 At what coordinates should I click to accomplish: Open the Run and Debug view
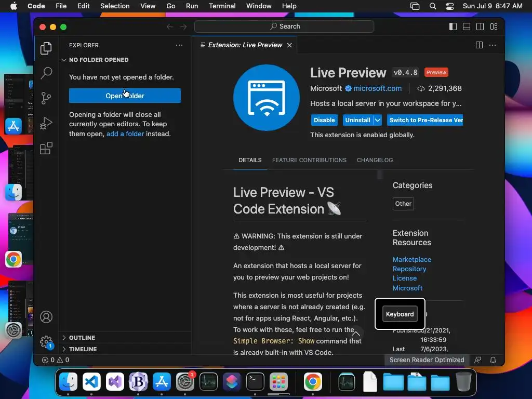(x=46, y=123)
